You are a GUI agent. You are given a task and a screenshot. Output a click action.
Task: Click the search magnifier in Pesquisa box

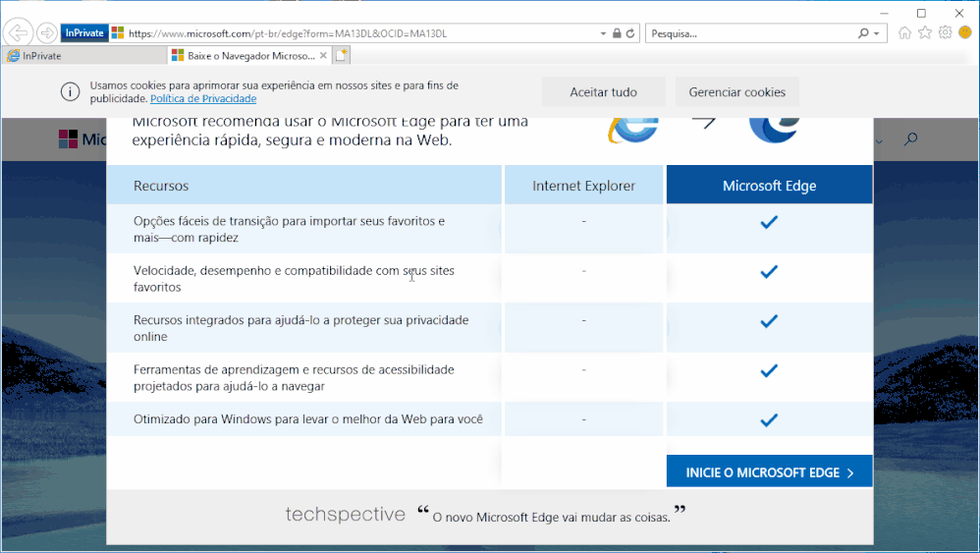click(x=863, y=33)
